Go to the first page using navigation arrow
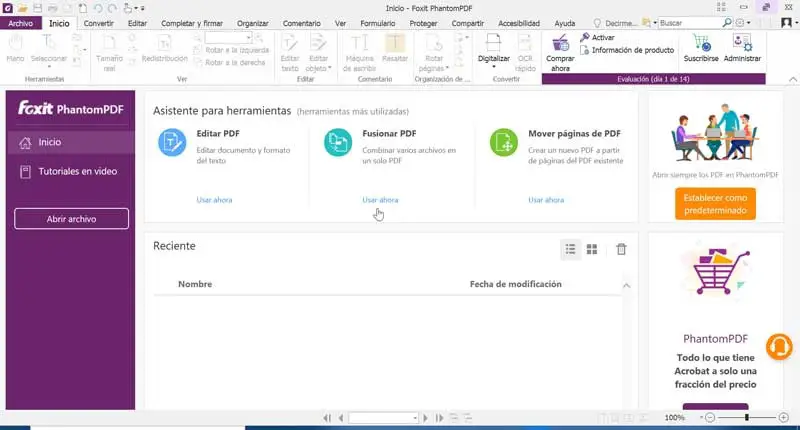The width and height of the screenshot is (800, 430). (x=327, y=418)
